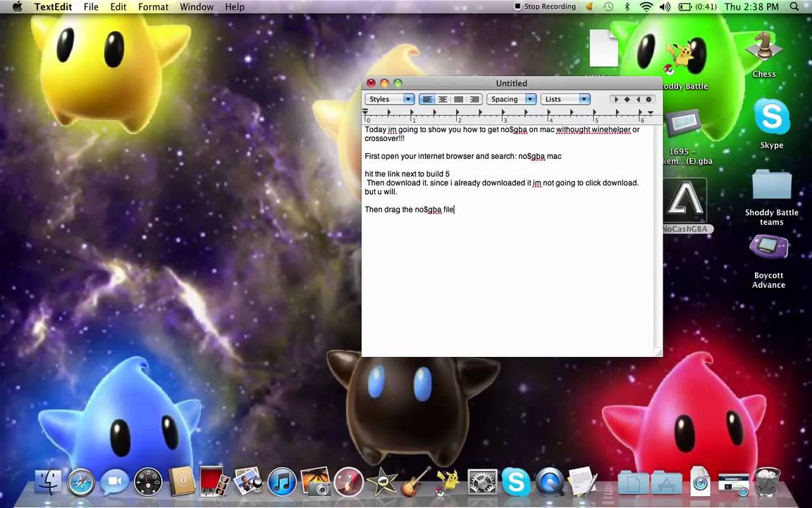Open the volume control in menu bar
Viewport: 812px width, 508px height.
(x=665, y=7)
